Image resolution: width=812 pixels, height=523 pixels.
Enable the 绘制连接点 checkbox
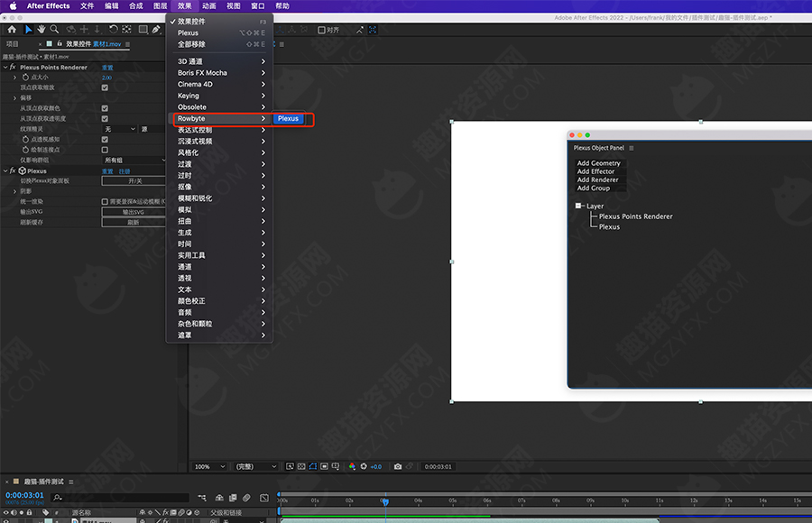click(105, 150)
